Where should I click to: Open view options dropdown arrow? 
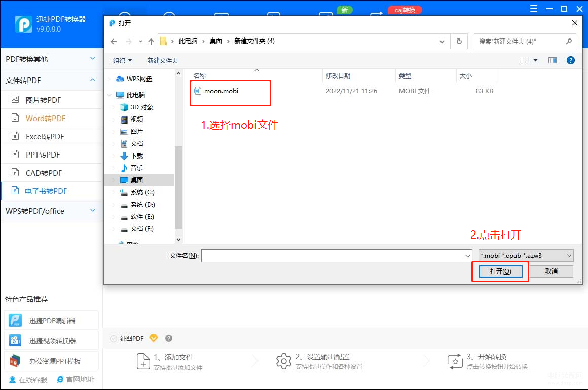(x=535, y=60)
